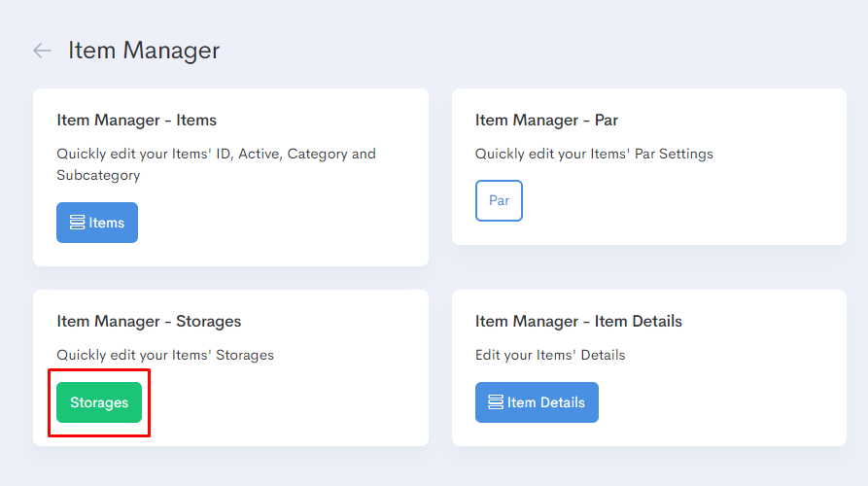Open the blue Items button

coord(97,223)
